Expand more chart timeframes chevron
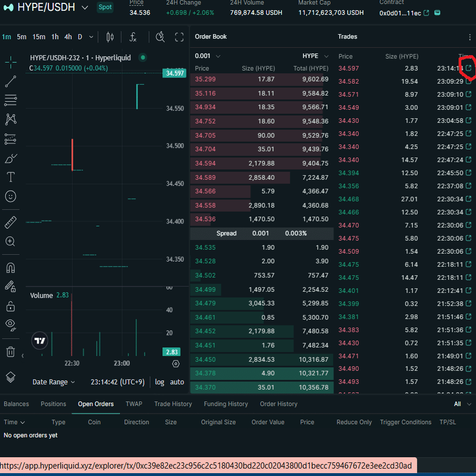Screen dimensions: 476x476 pyautogui.click(x=91, y=37)
